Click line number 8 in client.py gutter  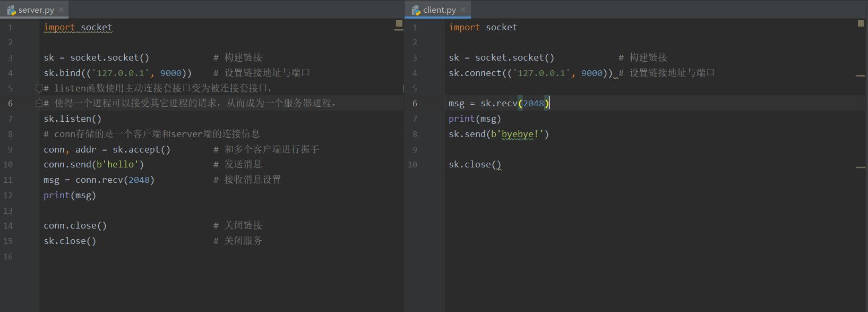click(415, 134)
